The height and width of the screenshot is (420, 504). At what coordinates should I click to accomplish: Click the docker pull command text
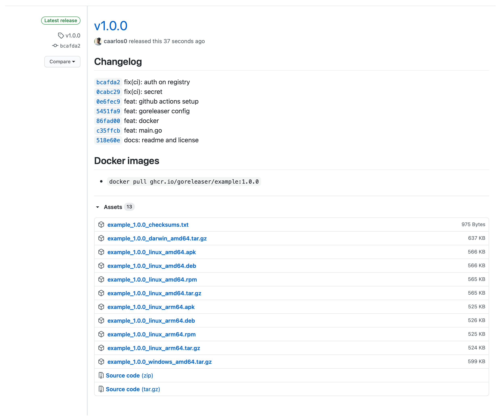point(184,182)
